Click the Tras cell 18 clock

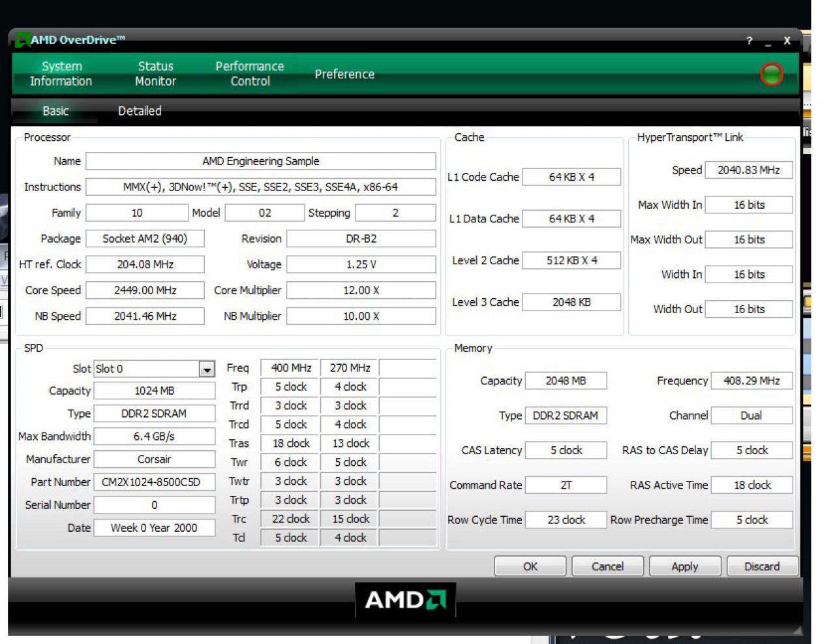[x=290, y=444]
